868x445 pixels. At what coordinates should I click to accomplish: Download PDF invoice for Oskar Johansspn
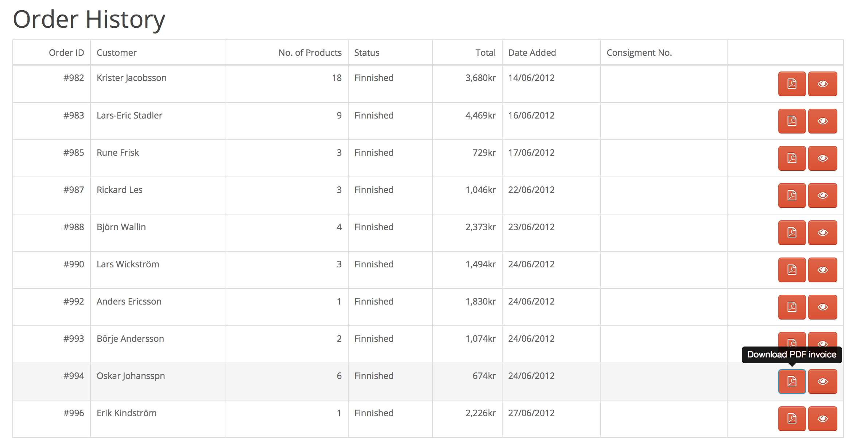tap(792, 382)
